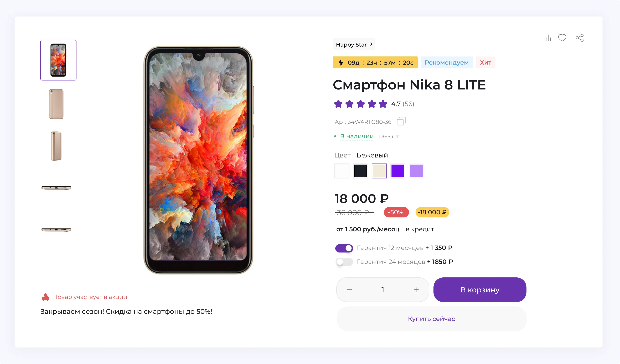Choose the black color swatch
This screenshot has width=620, height=364.
[x=360, y=171]
